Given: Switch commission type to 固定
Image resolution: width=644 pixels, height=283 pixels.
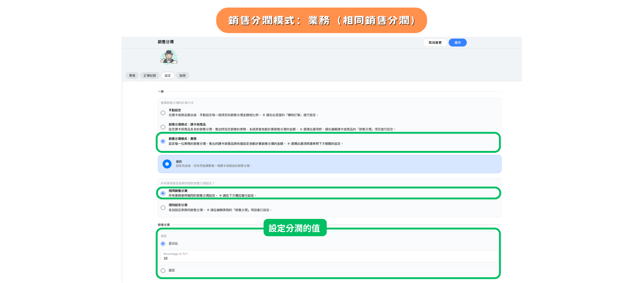Looking at the screenshot, I should (163, 270).
